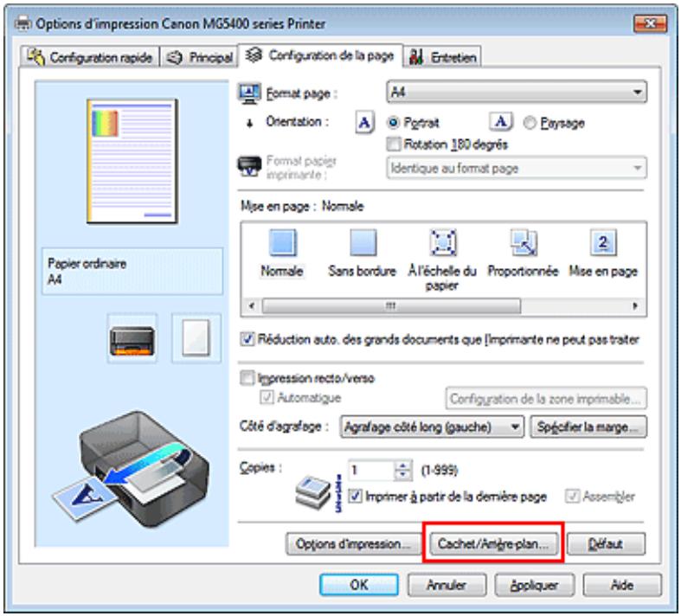Click layout list scroll left arrow

(x=252, y=305)
